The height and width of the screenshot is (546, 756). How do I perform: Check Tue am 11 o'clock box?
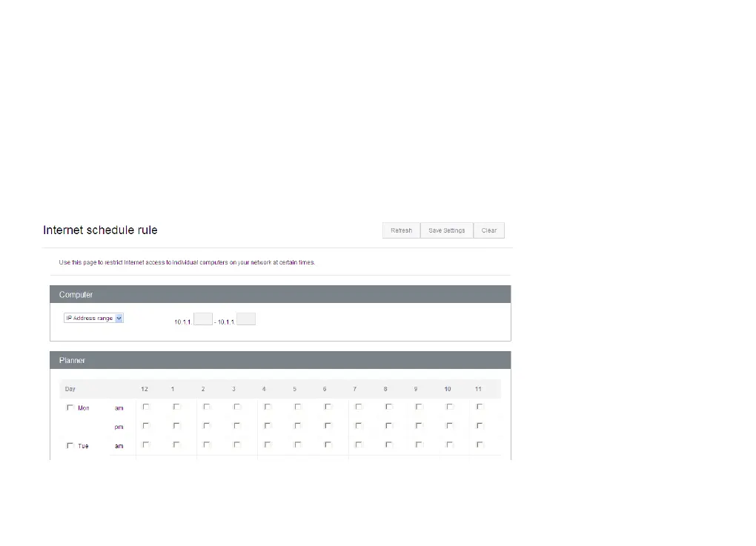click(480, 445)
